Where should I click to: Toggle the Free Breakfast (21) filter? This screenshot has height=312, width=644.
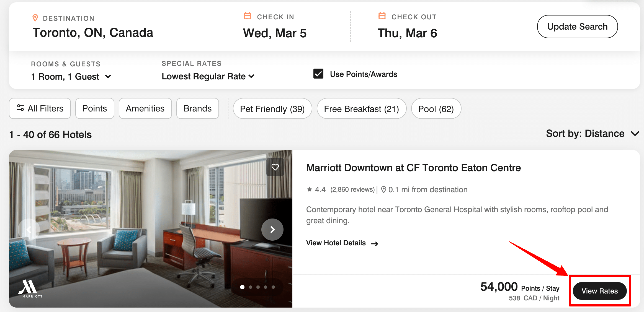point(361,109)
